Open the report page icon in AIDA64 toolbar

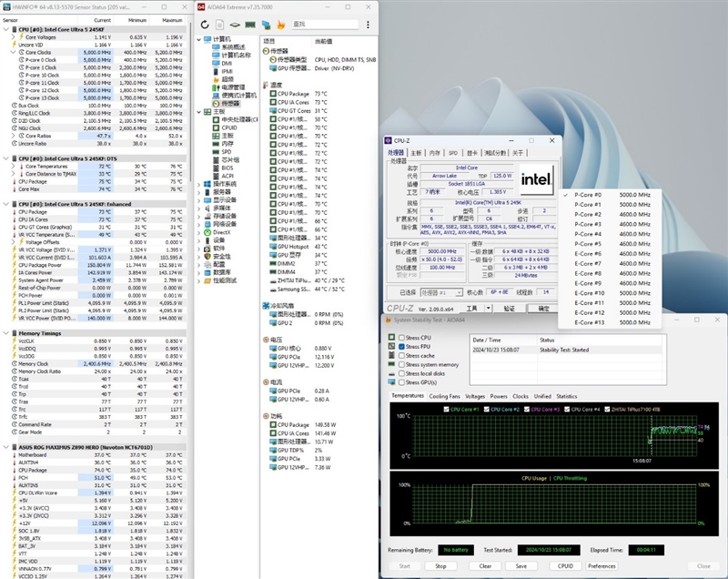(x=219, y=25)
